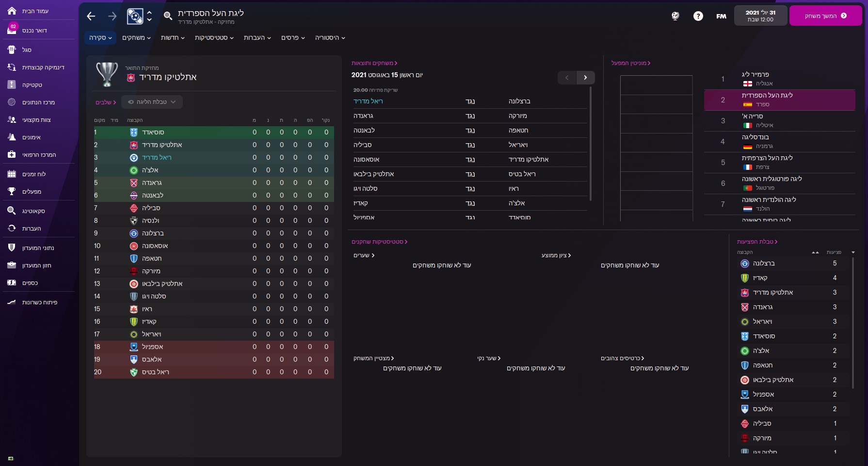
Task: Open the סקירה (Overview) menu
Action: [100, 38]
